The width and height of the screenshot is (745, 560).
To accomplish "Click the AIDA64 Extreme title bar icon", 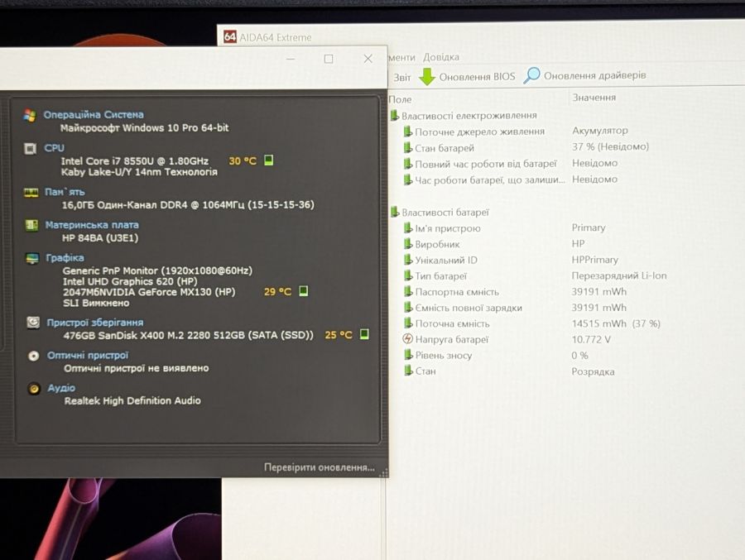I will coord(230,36).
